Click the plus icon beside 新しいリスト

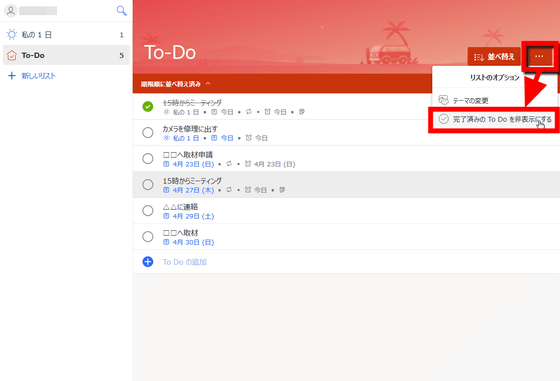point(12,76)
